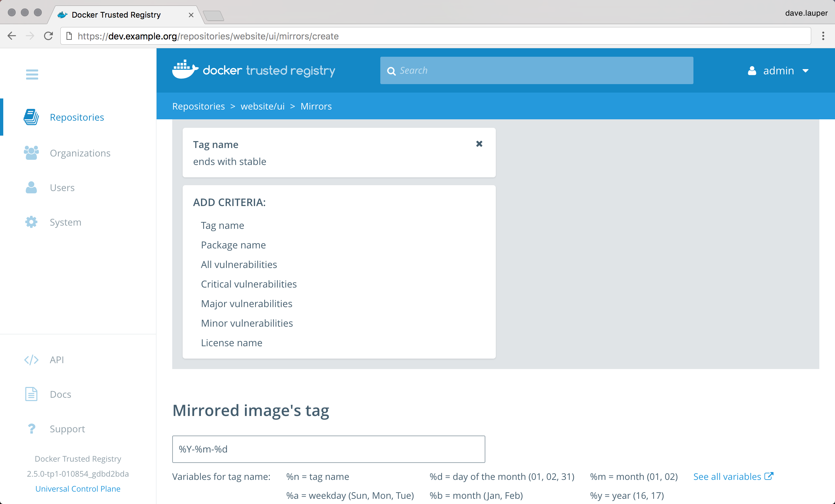The height and width of the screenshot is (504, 835).
Task: Click the Repositories book icon
Action: [31, 117]
